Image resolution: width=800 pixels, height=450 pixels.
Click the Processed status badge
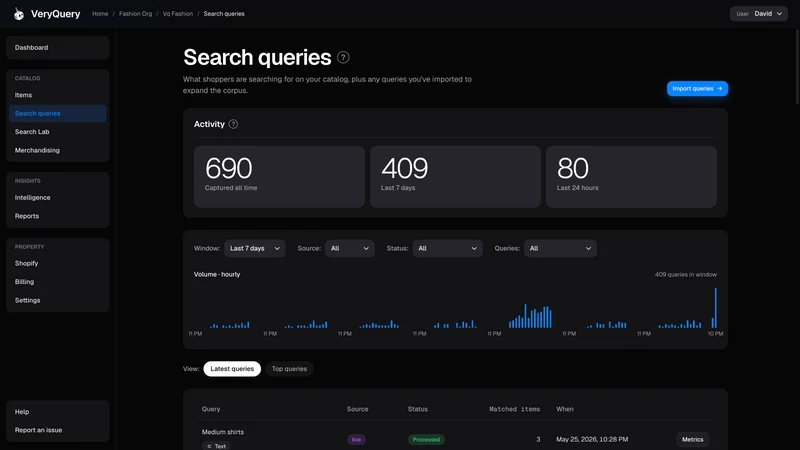[426, 439]
